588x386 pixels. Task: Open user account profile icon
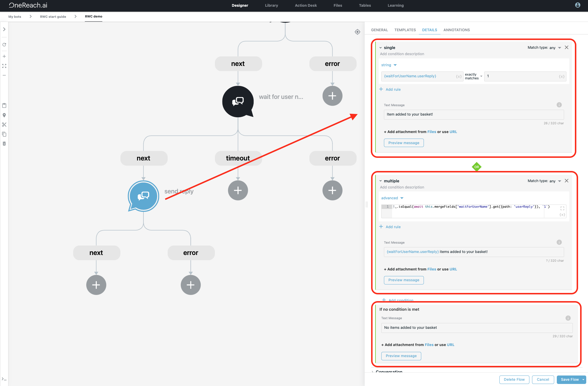pos(578,5)
